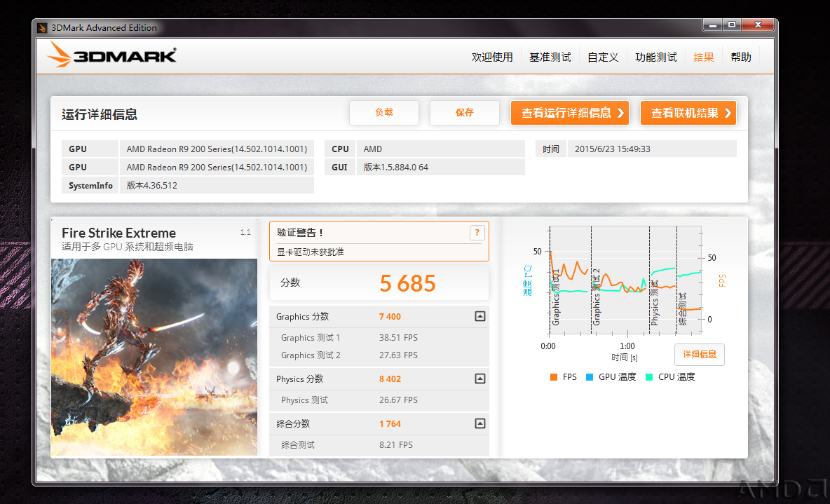This screenshot has width=830, height=504.
Task: Click the 27.63 FPS result
Action: point(398,355)
